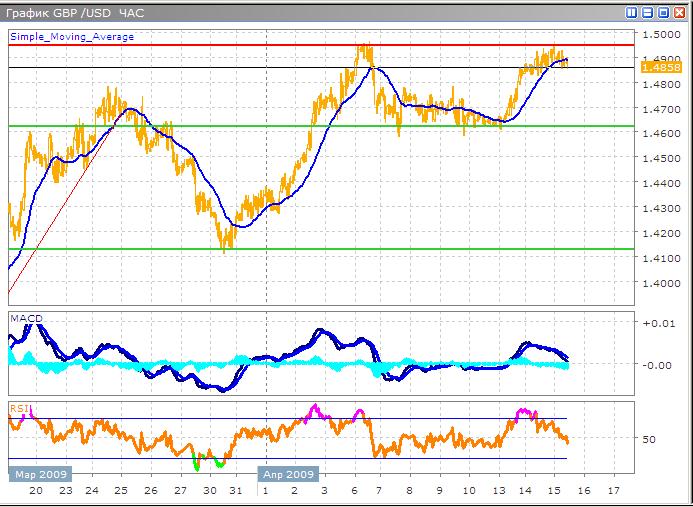The width and height of the screenshot is (693, 507).
Task: Click date 20 on the time axis
Action: (x=36, y=491)
